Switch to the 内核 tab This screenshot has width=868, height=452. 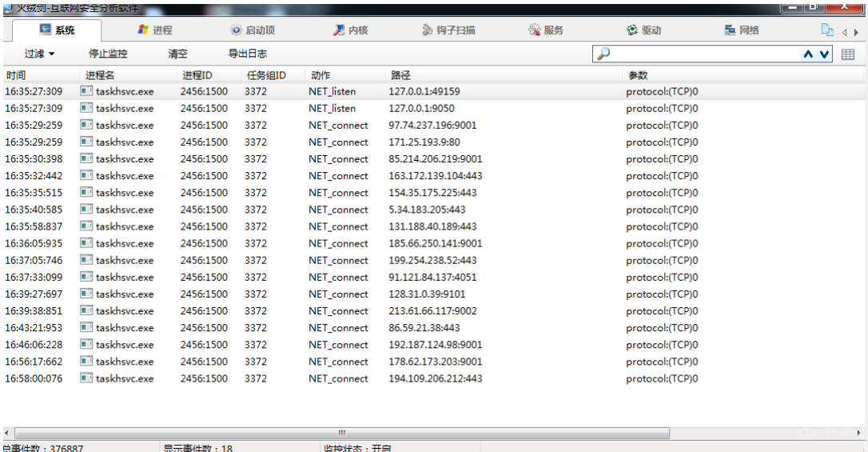pos(350,30)
